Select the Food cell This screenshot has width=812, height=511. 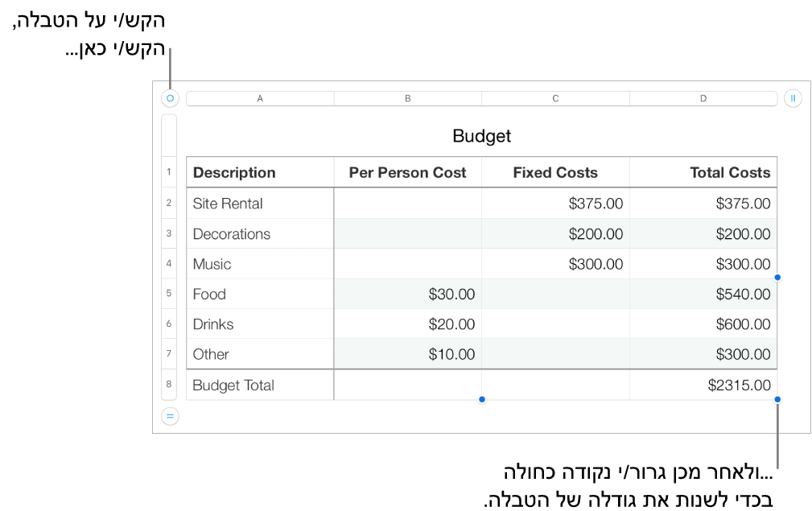(x=260, y=294)
